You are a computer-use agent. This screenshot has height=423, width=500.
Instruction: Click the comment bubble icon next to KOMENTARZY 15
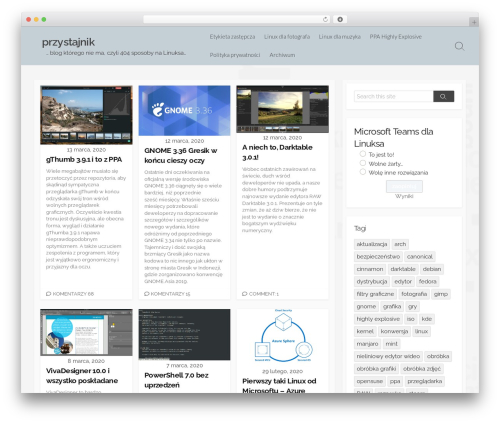(x=146, y=294)
